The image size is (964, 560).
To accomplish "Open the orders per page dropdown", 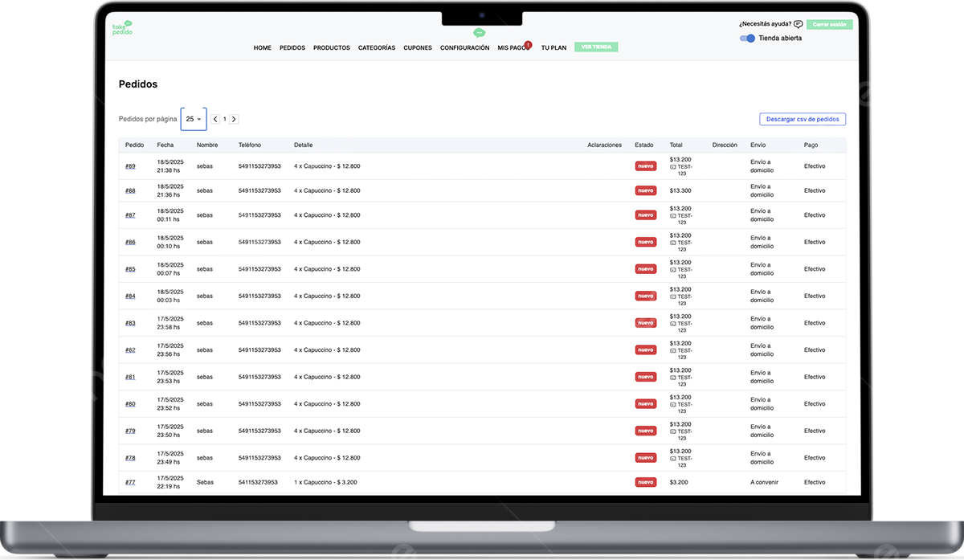I will point(194,119).
